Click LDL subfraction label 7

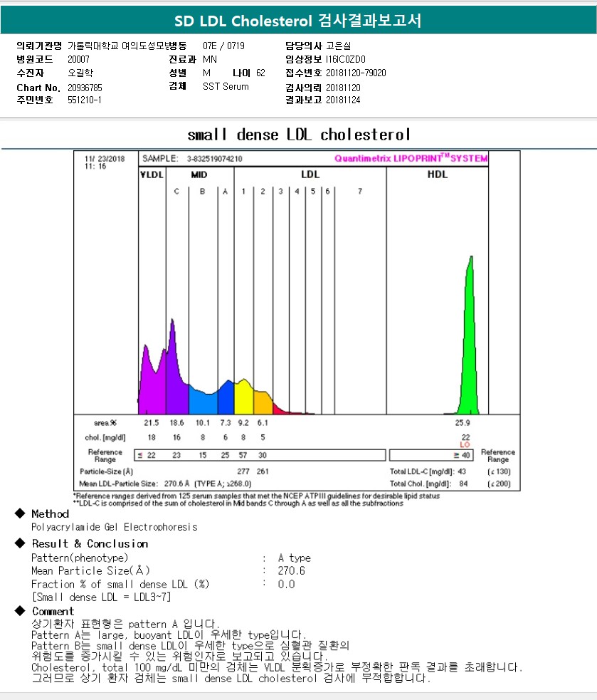tap(360, 192)
